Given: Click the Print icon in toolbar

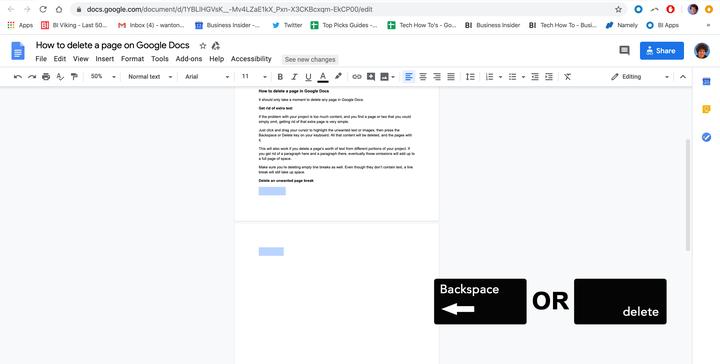Looking at the screenshot, I should [46, 77].
